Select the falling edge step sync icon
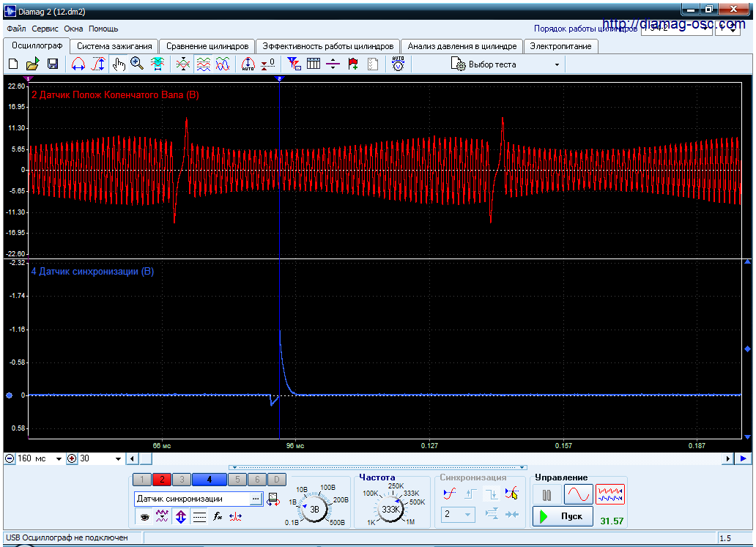 [x=492, y=494]
